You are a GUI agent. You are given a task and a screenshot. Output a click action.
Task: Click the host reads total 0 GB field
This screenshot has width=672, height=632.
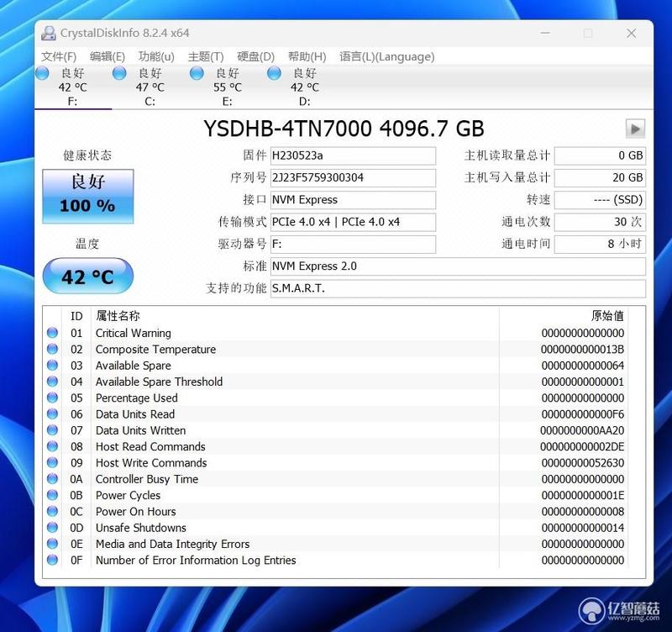[600, 155]
